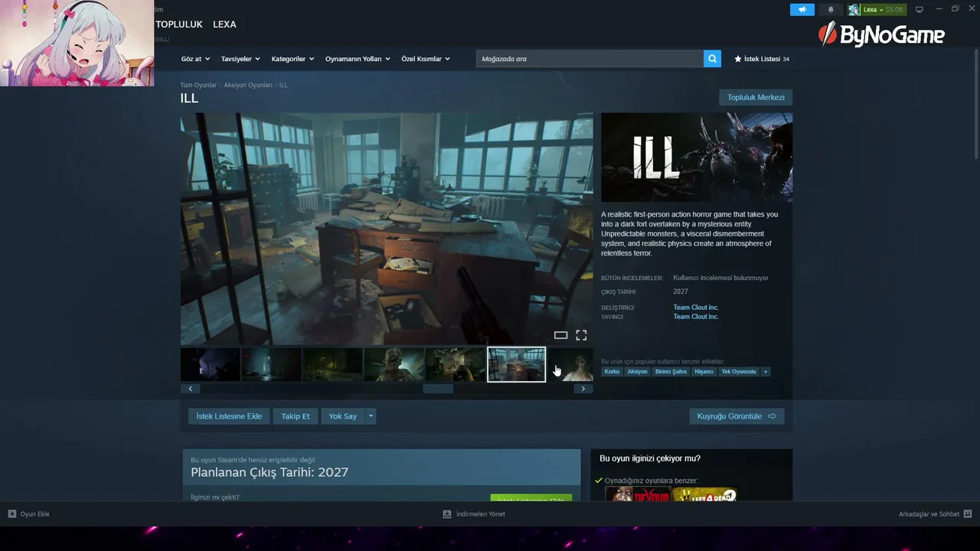This screenshot has height=551, width=980.
Task: Click the ILL game header image
Action: pos(697,158)
